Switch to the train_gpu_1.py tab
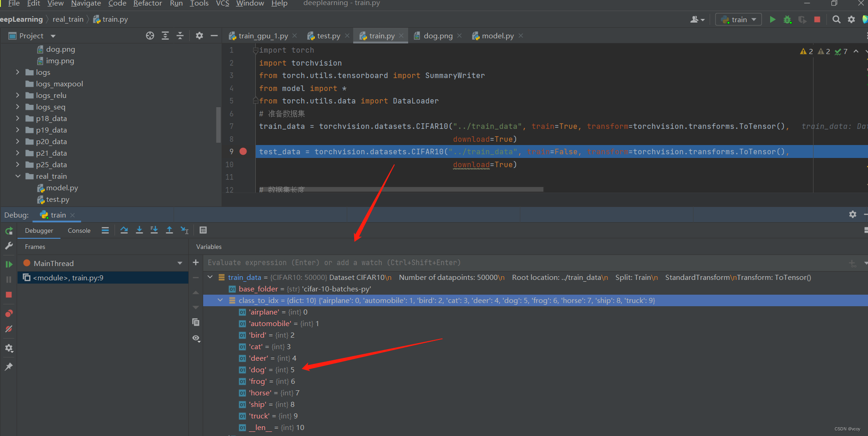The height and width of the screenshot is (436, 868). tap(263, 36)
